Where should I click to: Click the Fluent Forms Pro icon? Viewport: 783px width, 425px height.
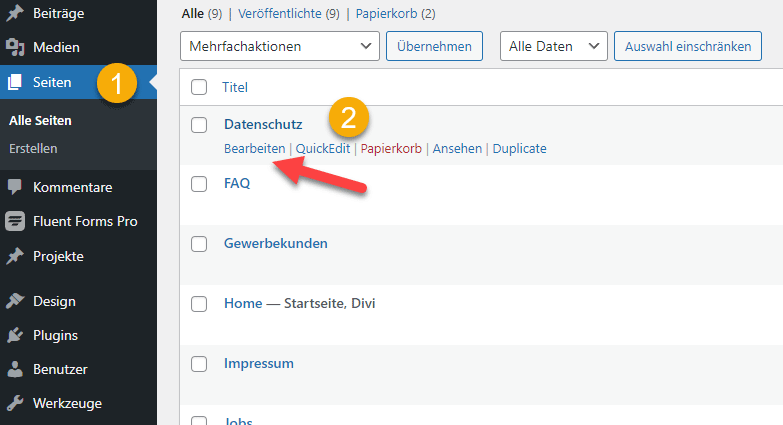[15, 221]
